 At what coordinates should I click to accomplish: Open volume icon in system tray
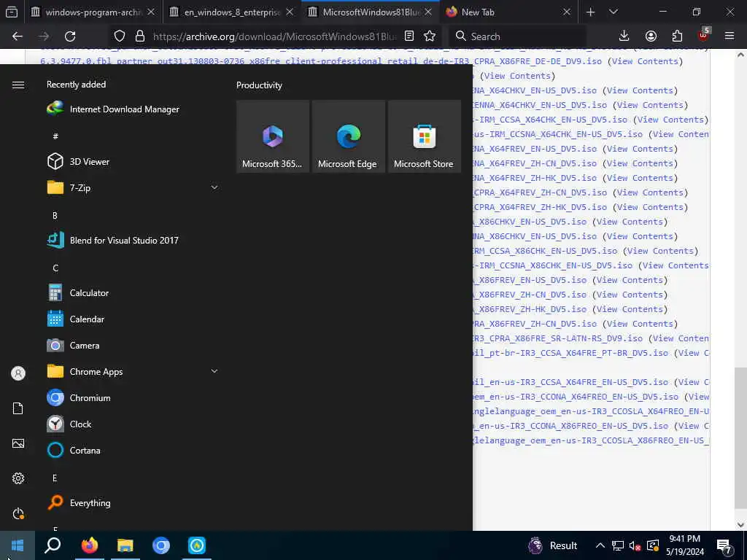point(635,545)
